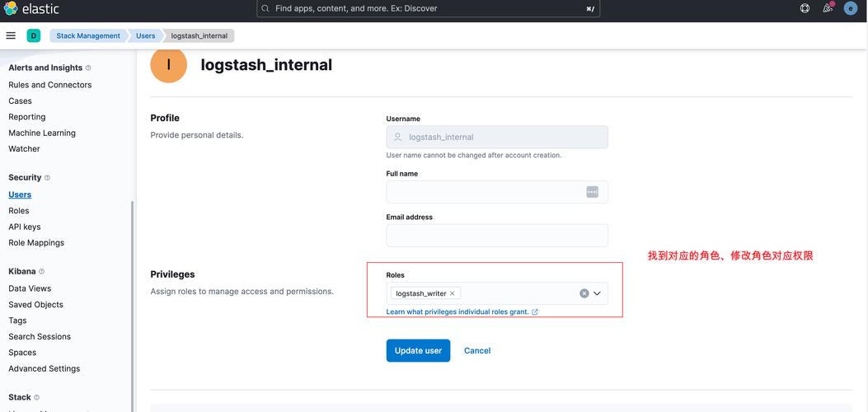Remove the logstash_writer role badge

[452, 293]
